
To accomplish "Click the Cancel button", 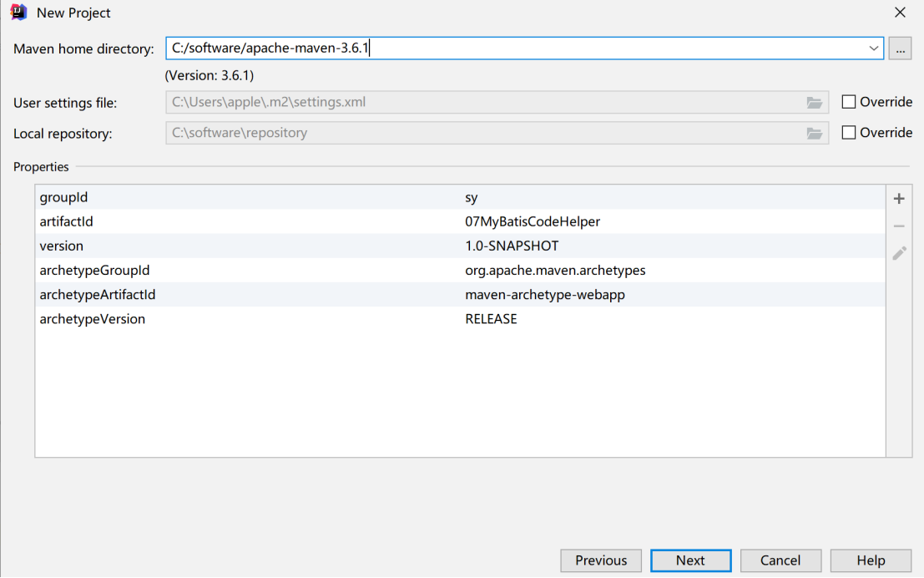I will [x=780, y=560].
